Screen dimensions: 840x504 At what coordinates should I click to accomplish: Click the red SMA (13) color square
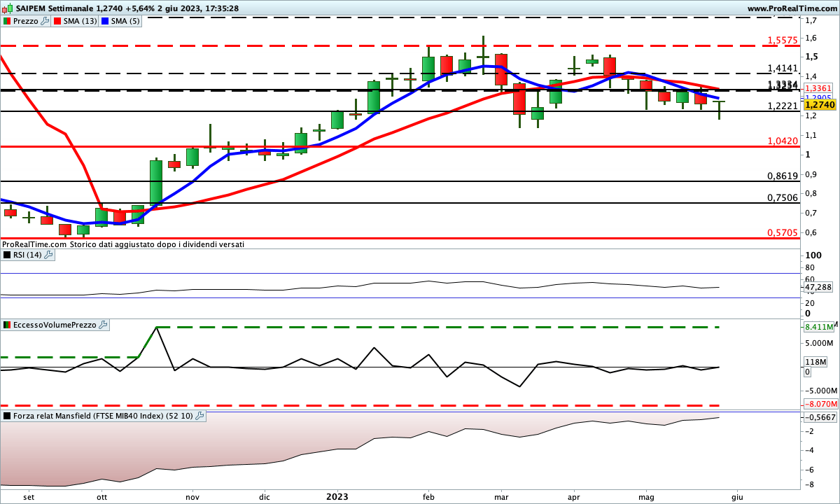point(57,21)
